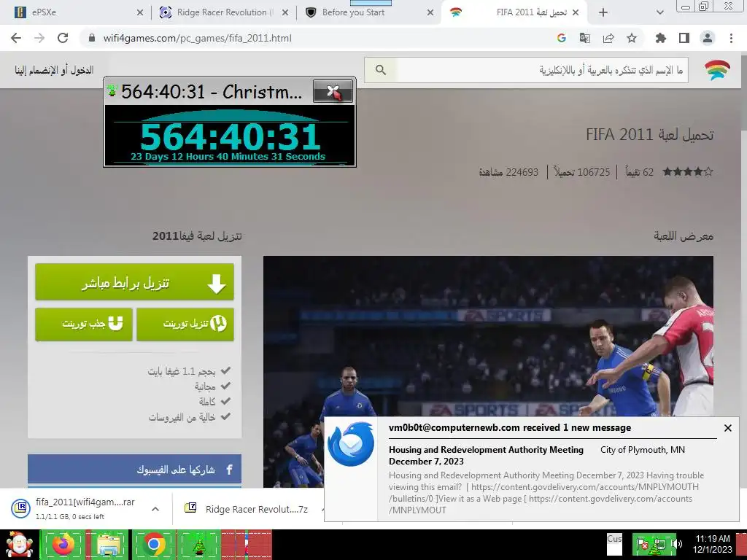
Task: Open the Arabic login or join link
Action: 54,70
